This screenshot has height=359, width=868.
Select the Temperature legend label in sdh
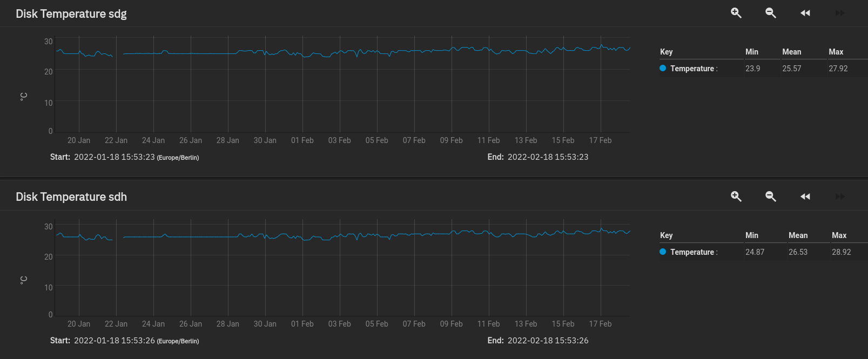pos(692,252)
